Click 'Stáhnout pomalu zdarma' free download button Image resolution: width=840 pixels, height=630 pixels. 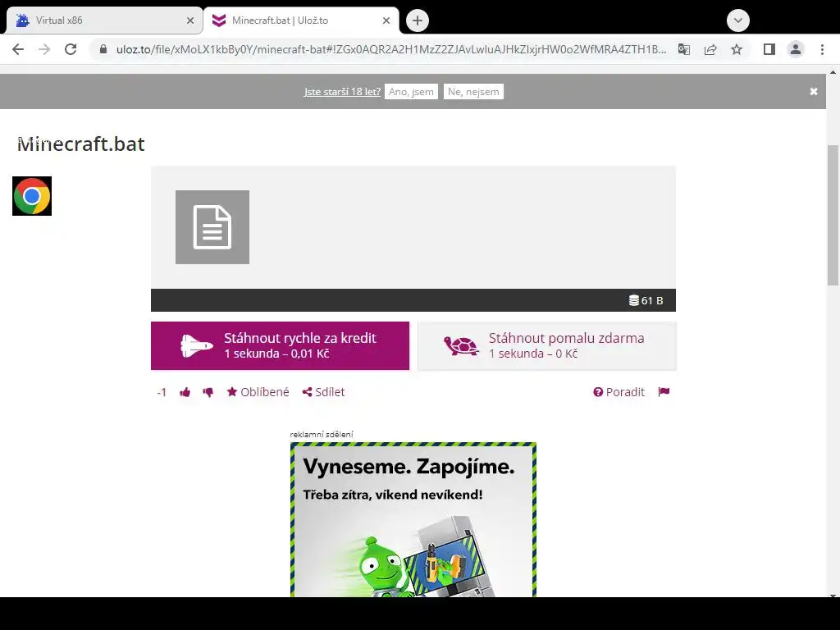pos(547,345)
